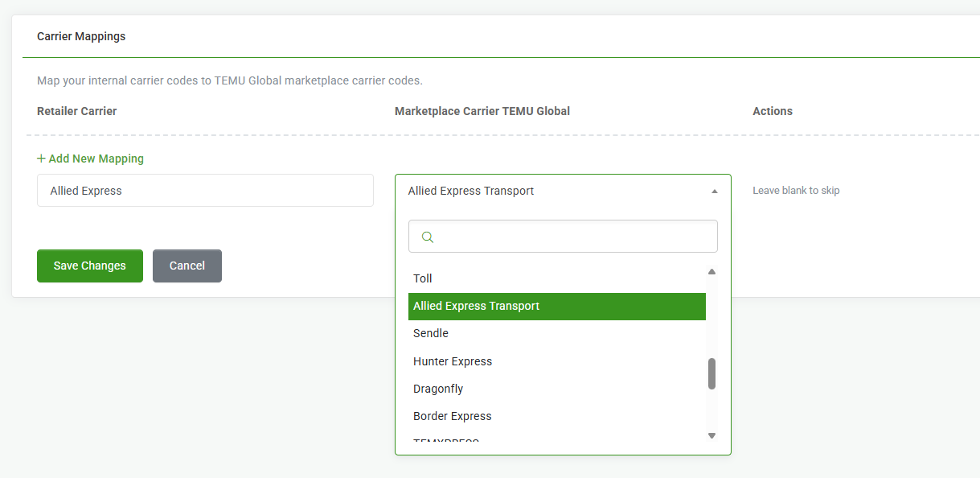The width and height of the screenshot is (980, 478).
Task: Select Dragonfly from the carrier list
Action: [x=557, y=389]
